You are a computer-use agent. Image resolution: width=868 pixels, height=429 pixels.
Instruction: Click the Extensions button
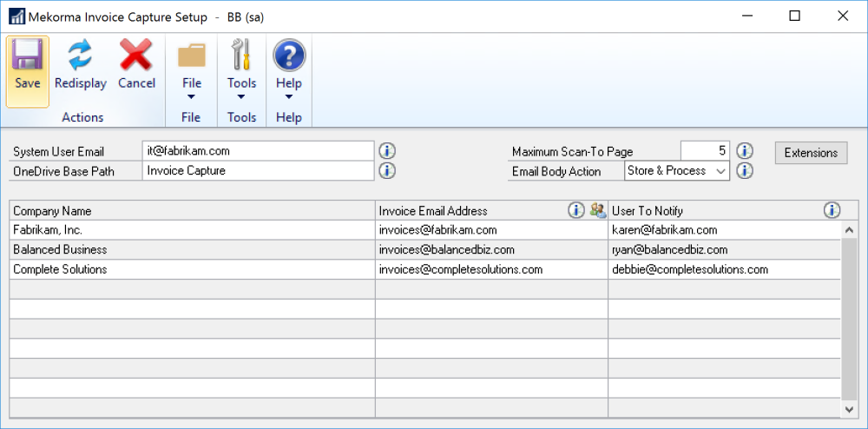point(811,153)
